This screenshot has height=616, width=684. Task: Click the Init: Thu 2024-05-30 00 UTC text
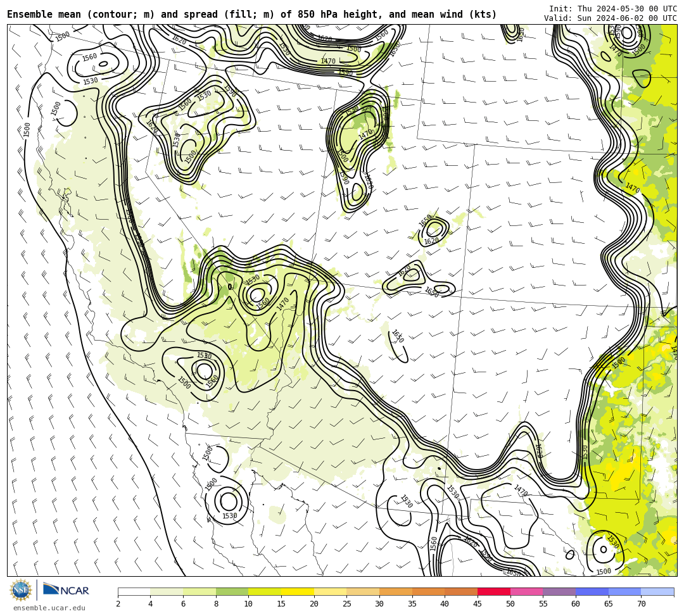coord(613,9)
